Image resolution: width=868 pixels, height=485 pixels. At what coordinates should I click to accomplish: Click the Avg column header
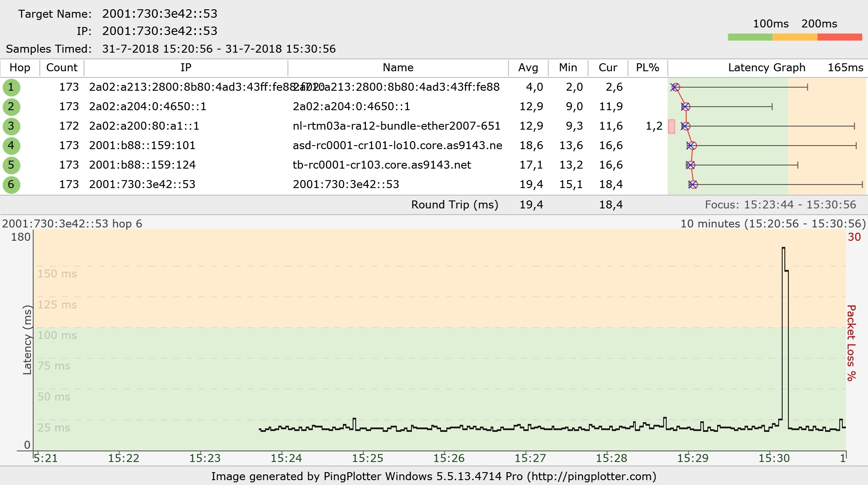(x=528, y=68)
